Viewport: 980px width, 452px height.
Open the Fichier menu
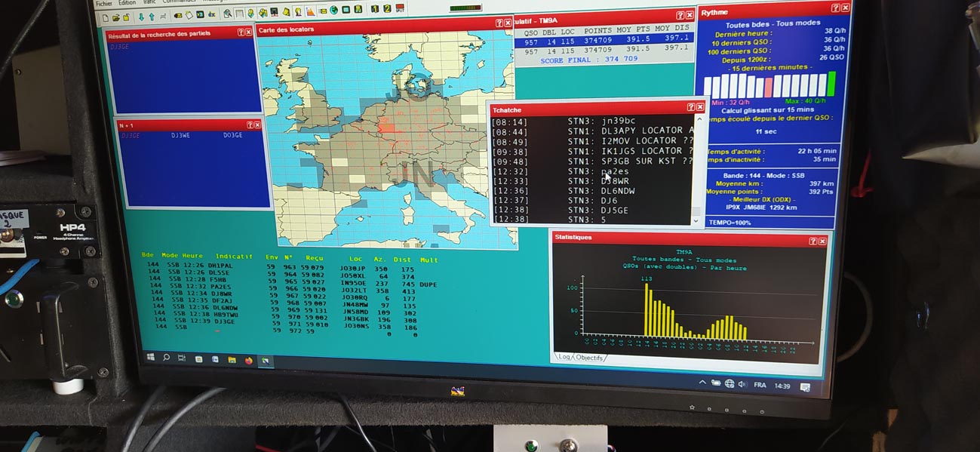[103, 3]
